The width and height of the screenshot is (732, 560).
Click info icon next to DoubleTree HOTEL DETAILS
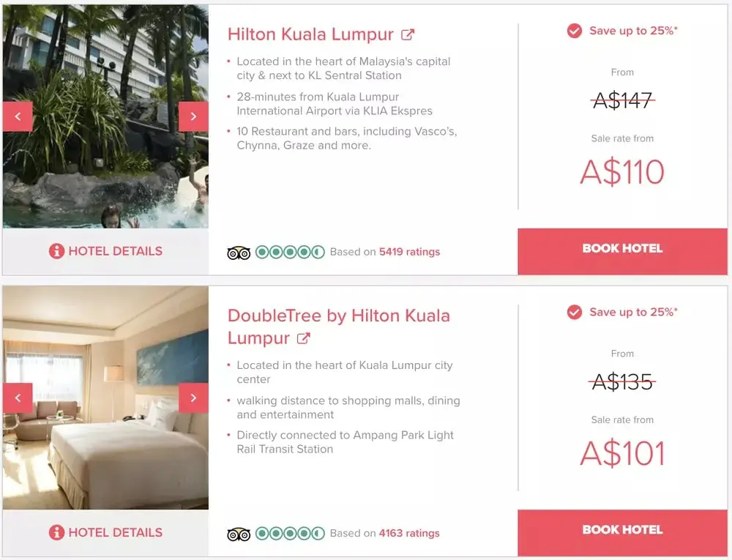tap(56, 532)
